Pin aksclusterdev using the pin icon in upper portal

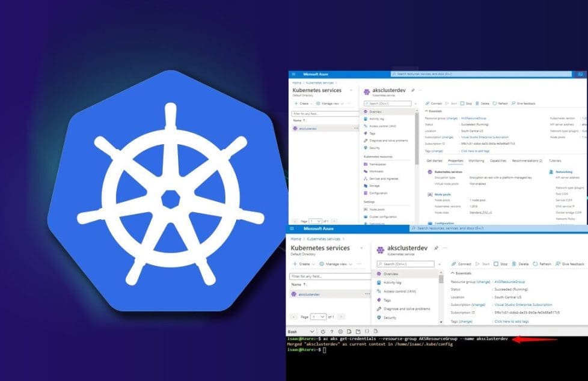413,90
